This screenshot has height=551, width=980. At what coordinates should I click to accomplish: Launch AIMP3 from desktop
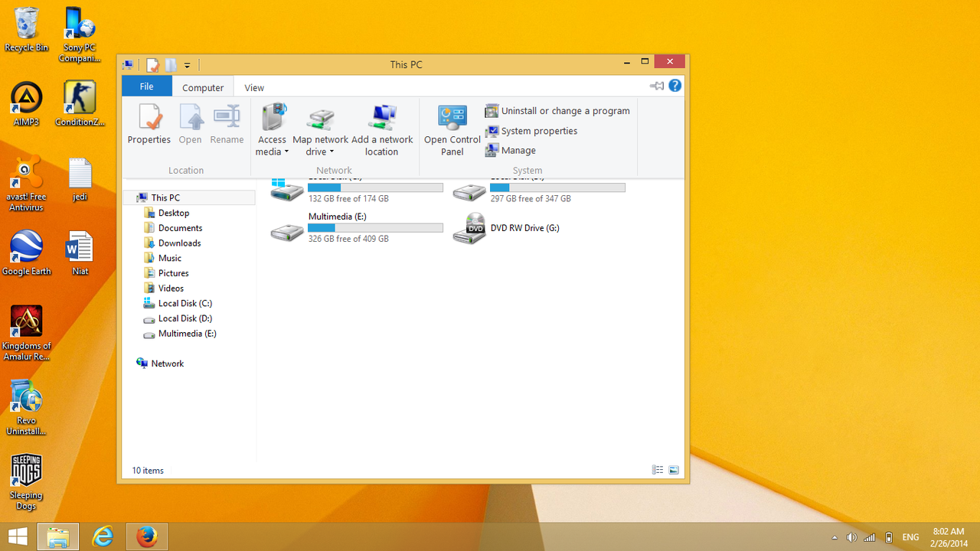27,103
